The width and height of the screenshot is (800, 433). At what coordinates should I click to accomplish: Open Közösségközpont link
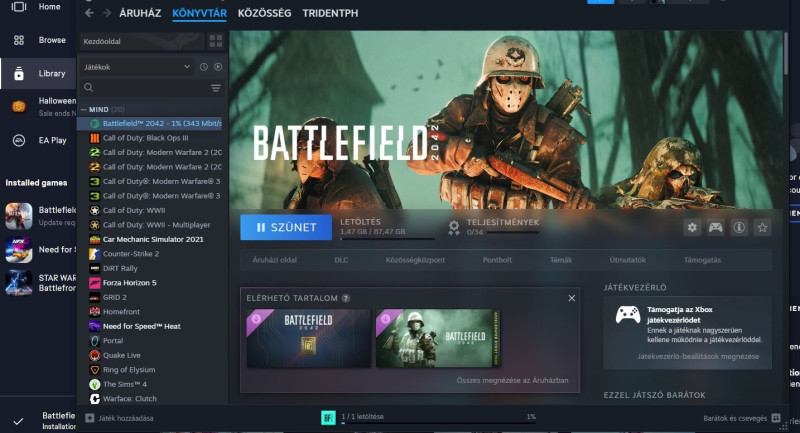(415, 260)
